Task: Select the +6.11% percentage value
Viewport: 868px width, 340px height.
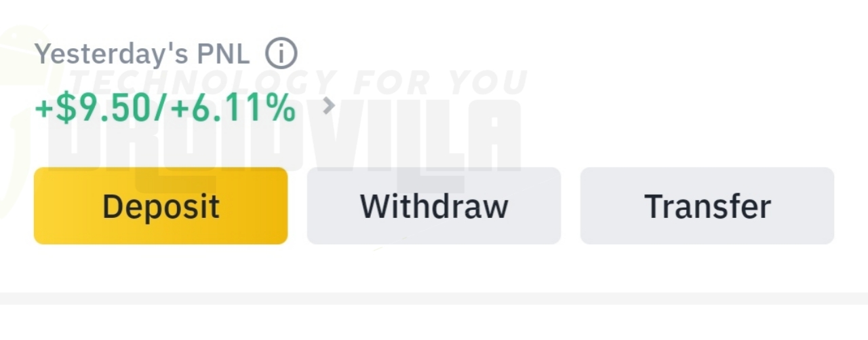Action: 233,109
